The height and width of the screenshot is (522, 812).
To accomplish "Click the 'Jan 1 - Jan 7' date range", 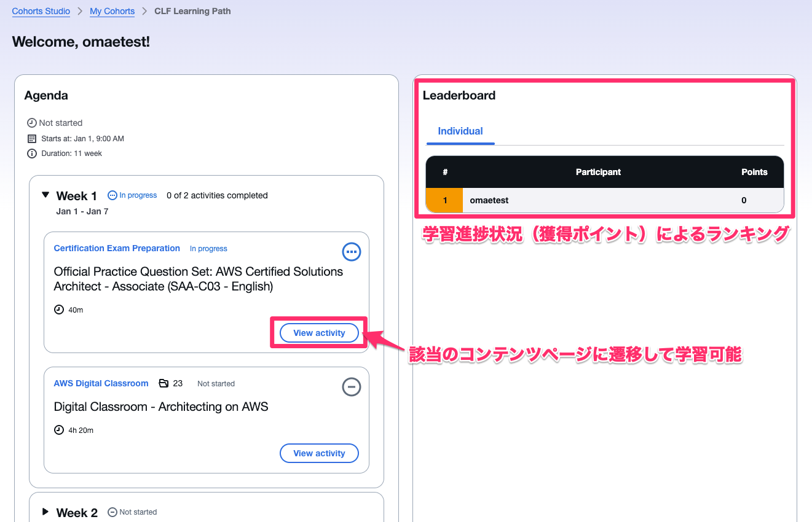I will 82,211.
